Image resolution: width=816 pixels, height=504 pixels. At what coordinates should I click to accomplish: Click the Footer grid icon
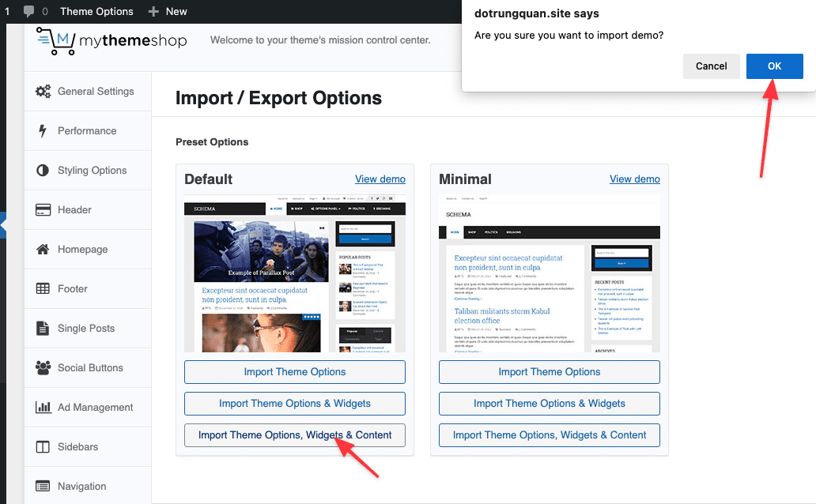point(43,288)
